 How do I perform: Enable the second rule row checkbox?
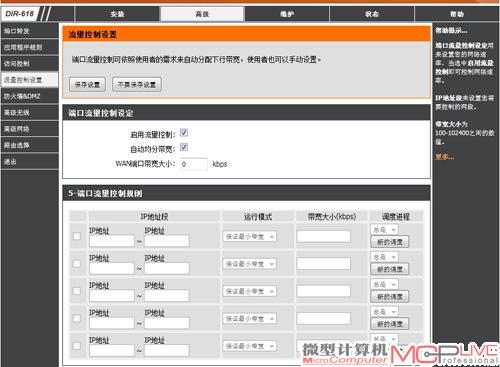[x=77, y=263]
